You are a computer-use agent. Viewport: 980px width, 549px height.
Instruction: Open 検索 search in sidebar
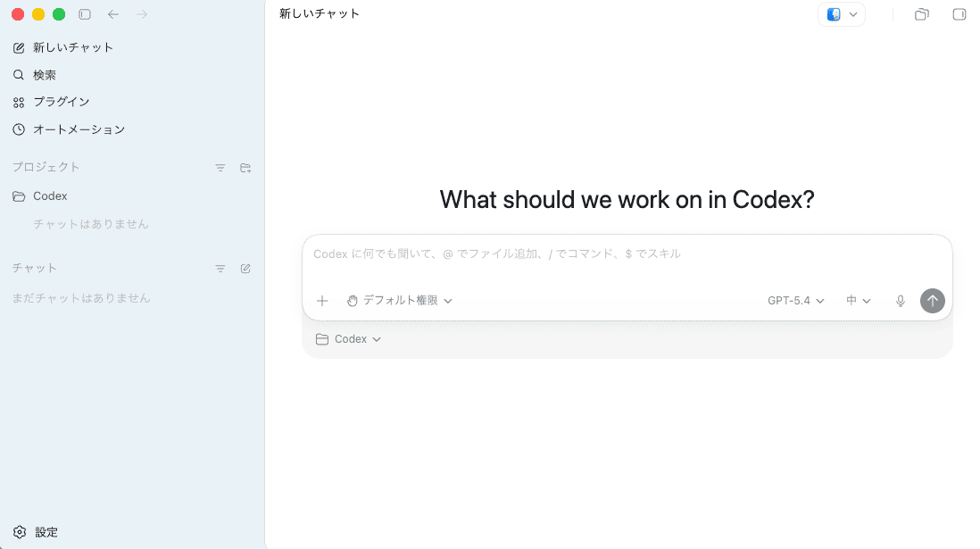tap(35, 75)
